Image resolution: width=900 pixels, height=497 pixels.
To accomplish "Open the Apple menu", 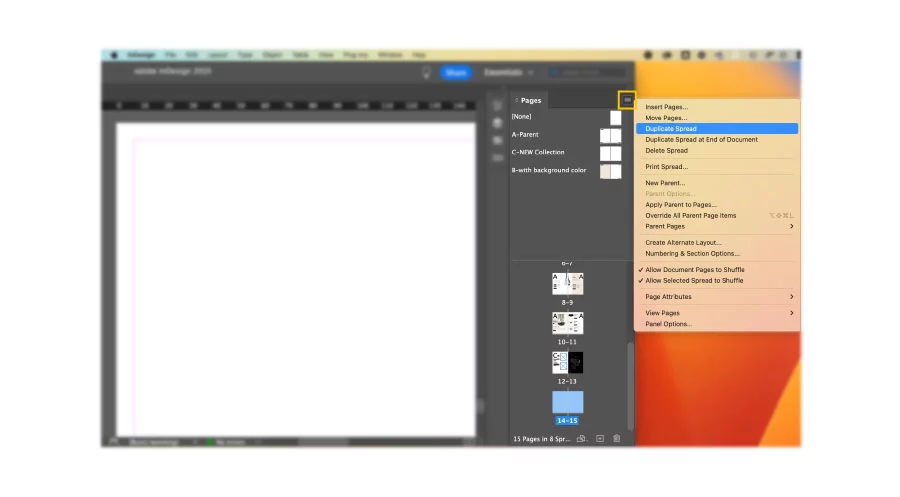I will [114, 55].
